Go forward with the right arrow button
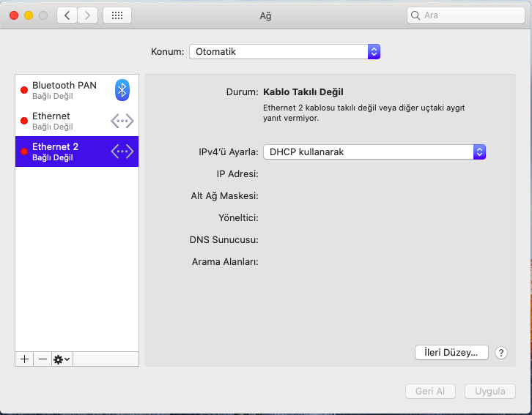 coord(88,15)
